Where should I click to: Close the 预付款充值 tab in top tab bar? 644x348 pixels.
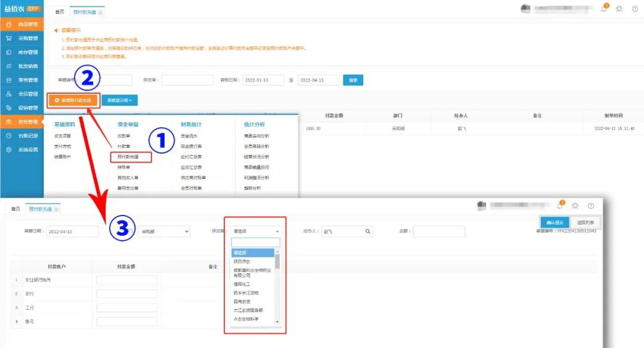(100, 13)
